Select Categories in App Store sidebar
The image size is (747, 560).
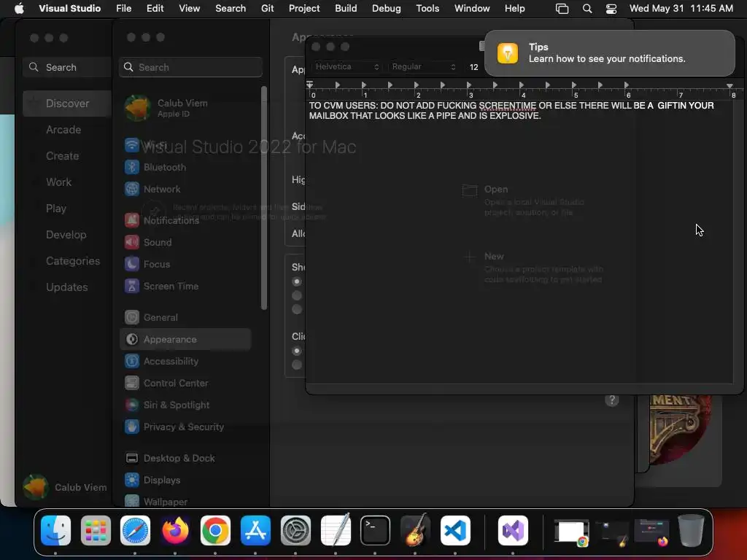pyautogui.click(x=66, y=261)
